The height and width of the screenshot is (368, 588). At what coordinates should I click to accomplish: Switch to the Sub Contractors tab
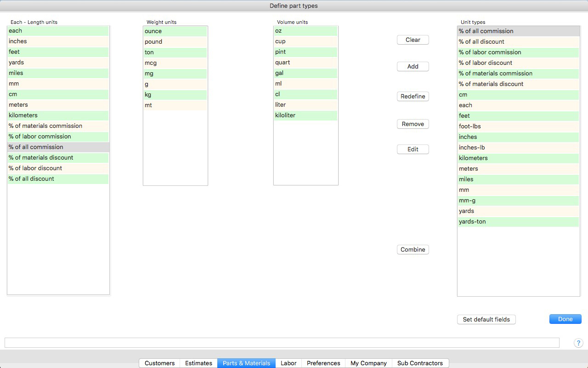pos(420,363)
